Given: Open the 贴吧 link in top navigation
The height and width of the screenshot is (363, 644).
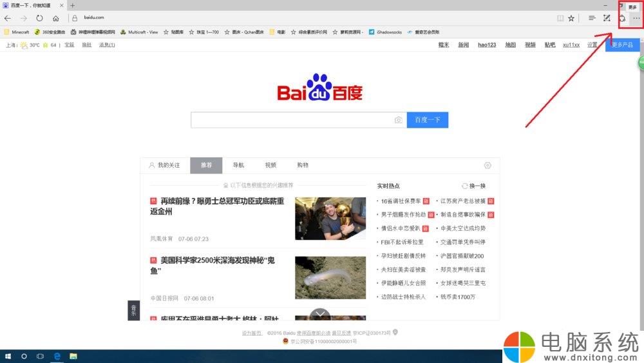Looking at the screenshot, I should click(x=549, y=44).
